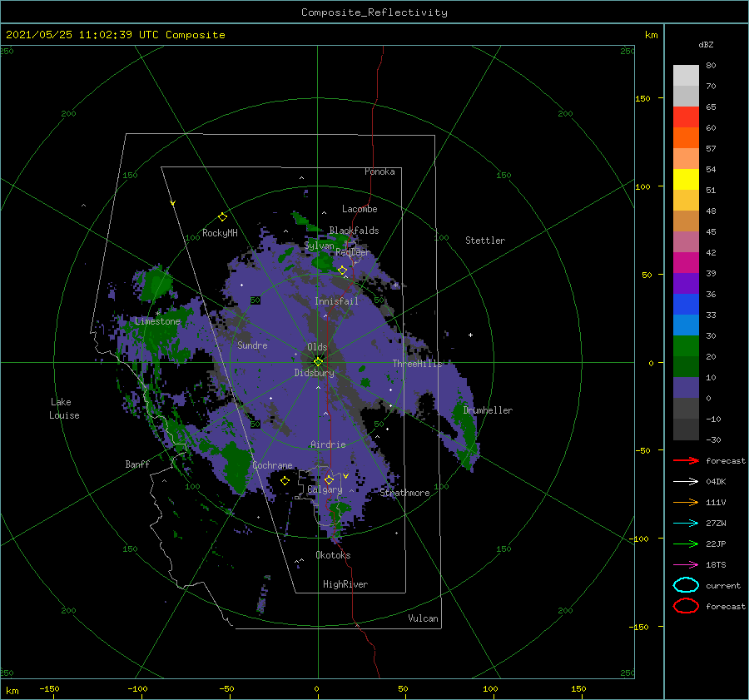
Task: Click the RedDeer city label
Action: [353, 252]
